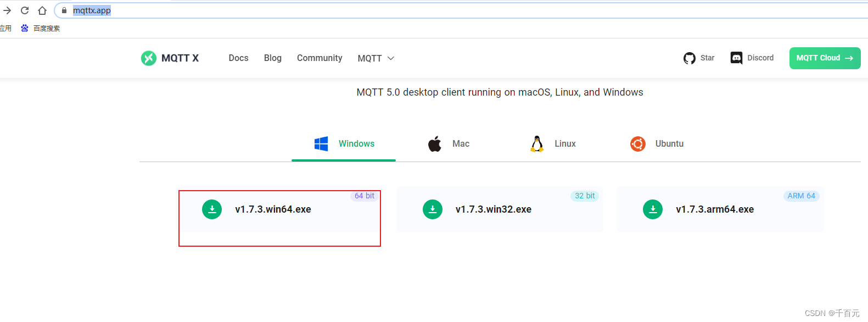Open the MQTT navigation menu

[x=376, y=58]
